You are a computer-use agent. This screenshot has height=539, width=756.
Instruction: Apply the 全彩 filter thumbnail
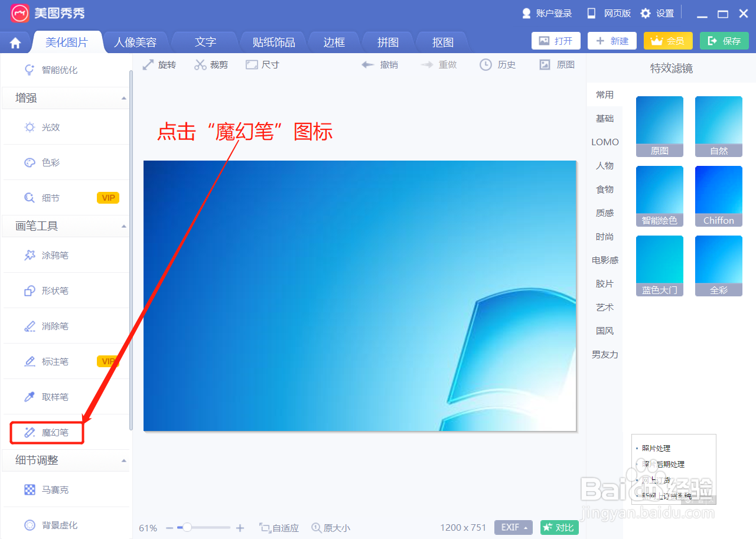719,266
